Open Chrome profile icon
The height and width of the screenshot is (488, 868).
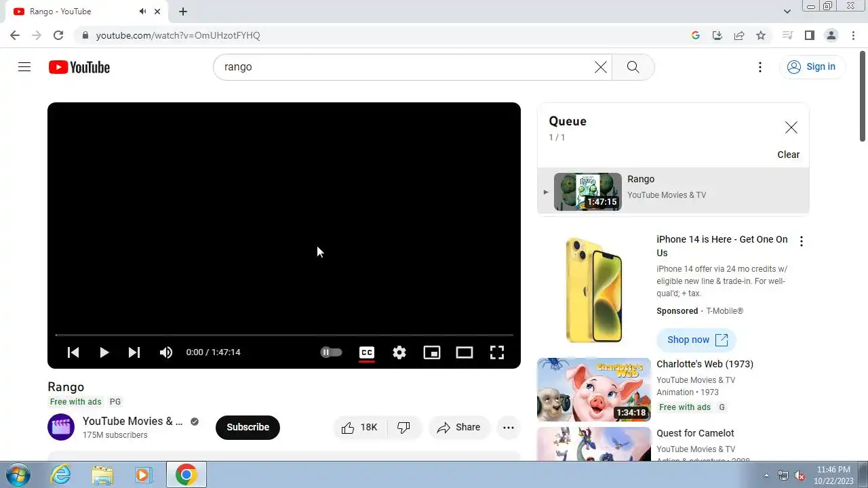(831, 35)
